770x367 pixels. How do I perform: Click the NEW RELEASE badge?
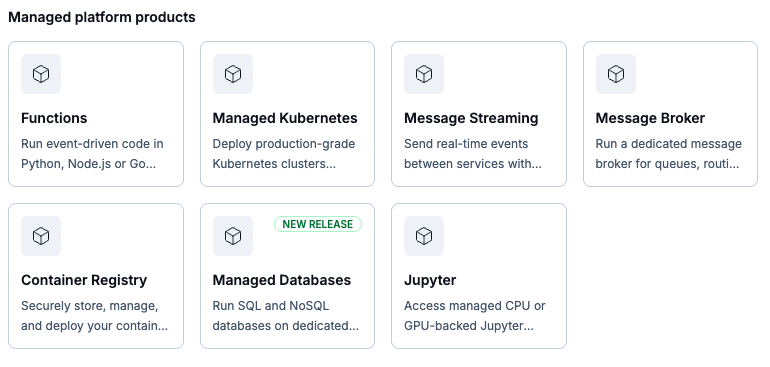[x=318, y=224]
